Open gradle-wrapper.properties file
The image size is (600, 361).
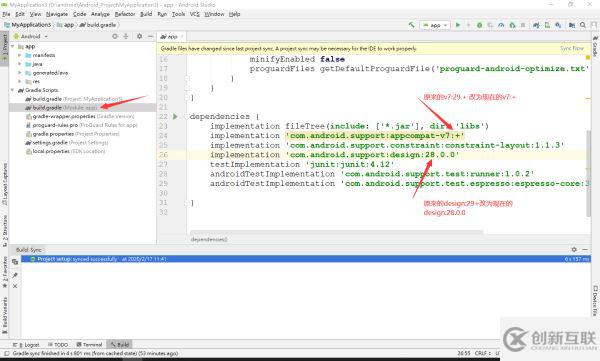[x=80, y=116]
